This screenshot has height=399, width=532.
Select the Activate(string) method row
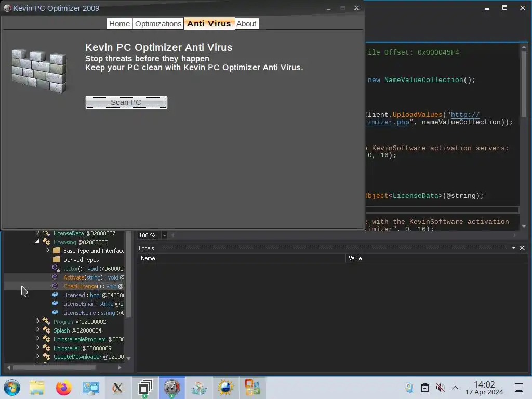point(64,277)
